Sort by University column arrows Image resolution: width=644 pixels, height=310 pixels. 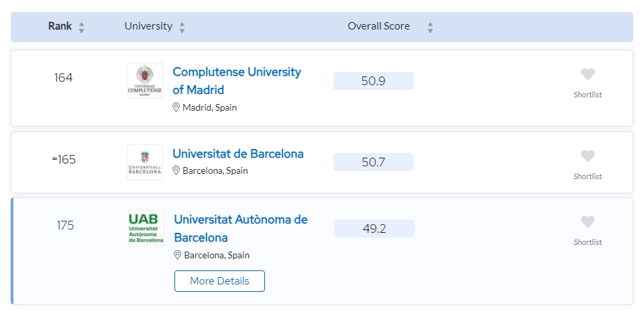[182, 28]
